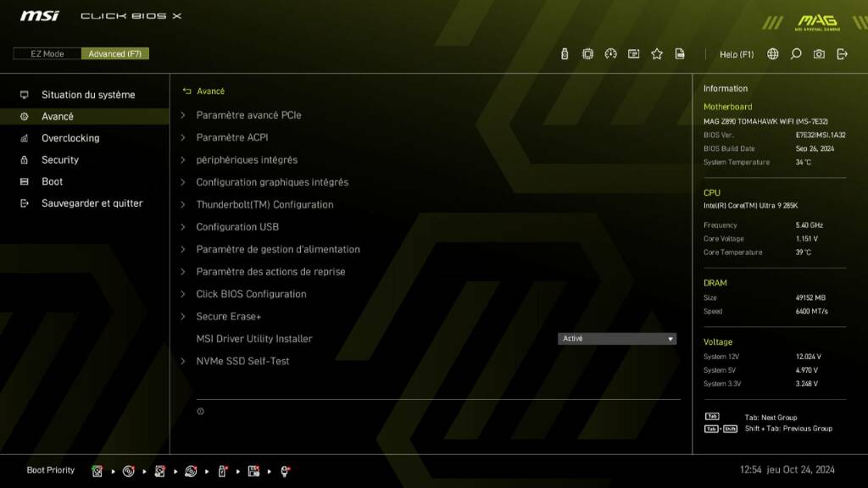Viewport: 868px width, 488px height.
Task: Open MSI Driver Utility Installer dropdown
Action: coord(617,339)
